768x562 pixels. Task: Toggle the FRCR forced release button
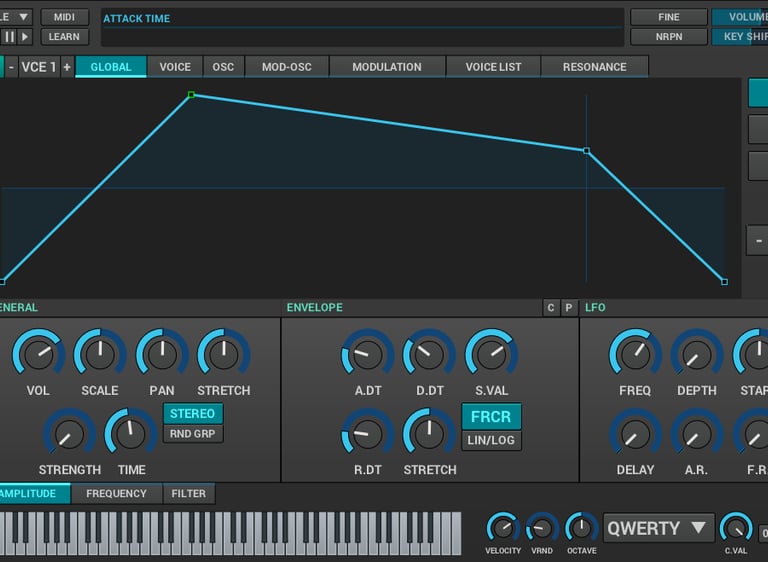coord(491,416)
